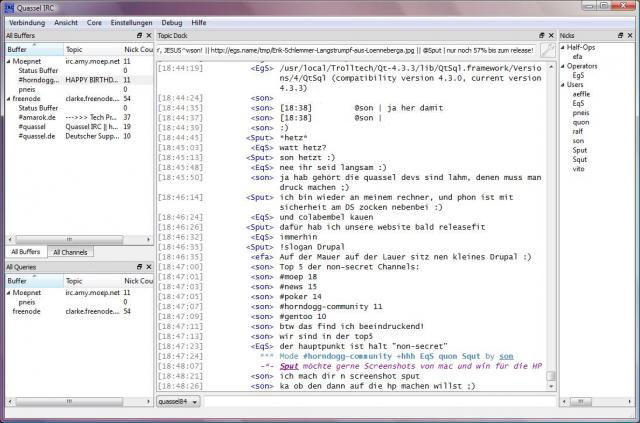Select the #quassel.de channel buffer
The width and height of the screenshot is (640, 423).
37,136
